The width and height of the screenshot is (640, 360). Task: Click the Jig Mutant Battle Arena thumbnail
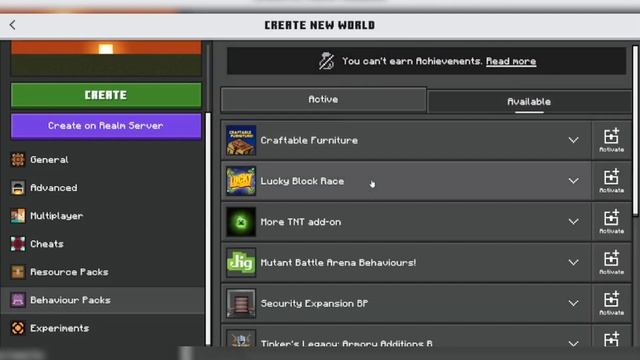(x=241, y=262)
